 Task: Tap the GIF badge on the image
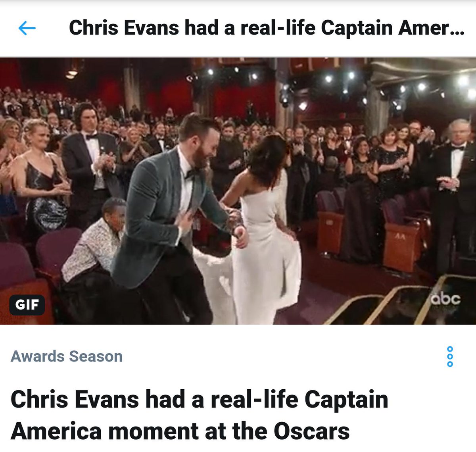point(27,305)
